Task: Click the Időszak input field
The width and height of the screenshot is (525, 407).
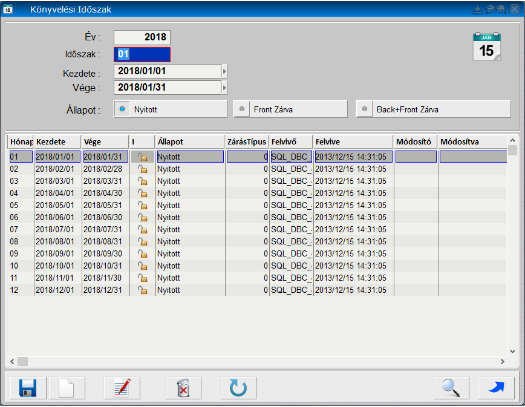Action: (142, 54)
